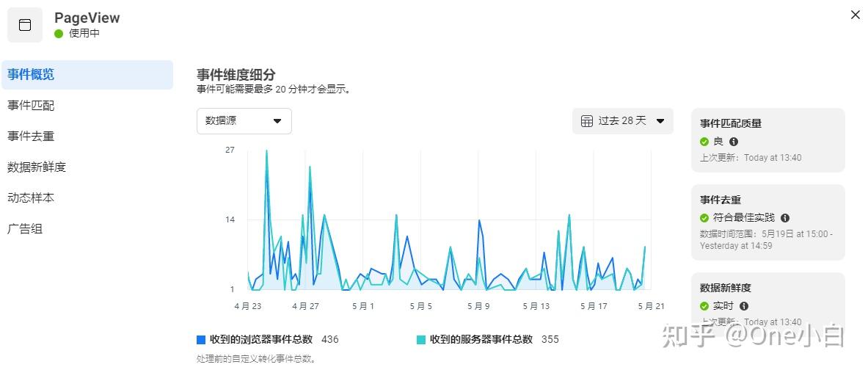Click green check beside 良
868x370 pixels.
(x=704, y=142)
